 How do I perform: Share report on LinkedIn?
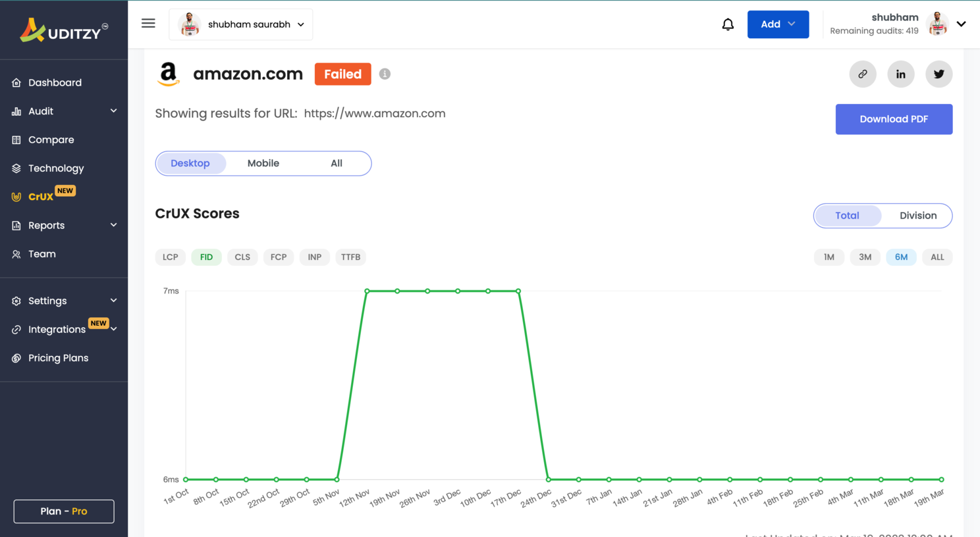[x=901, y=74]
